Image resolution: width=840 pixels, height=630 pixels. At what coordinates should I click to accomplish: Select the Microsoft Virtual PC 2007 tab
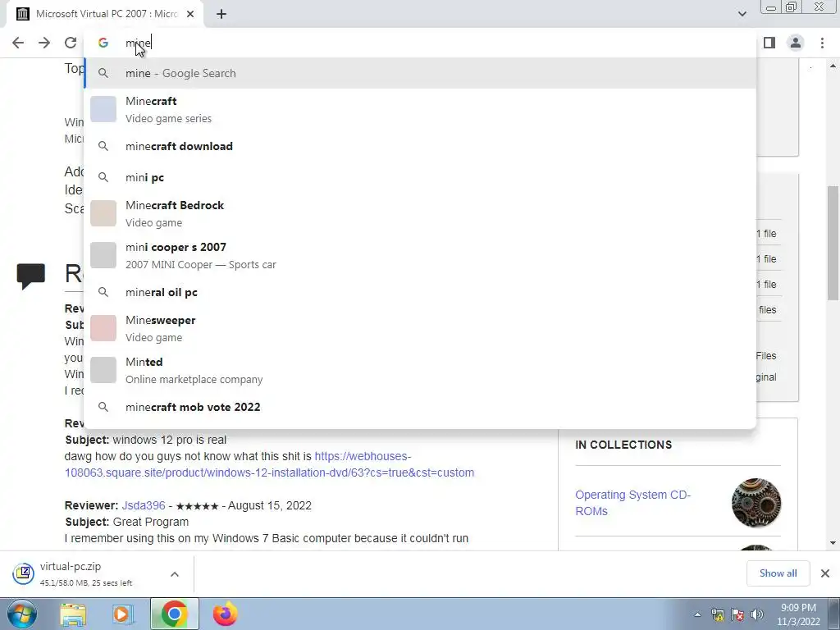[x=104, y=14]
